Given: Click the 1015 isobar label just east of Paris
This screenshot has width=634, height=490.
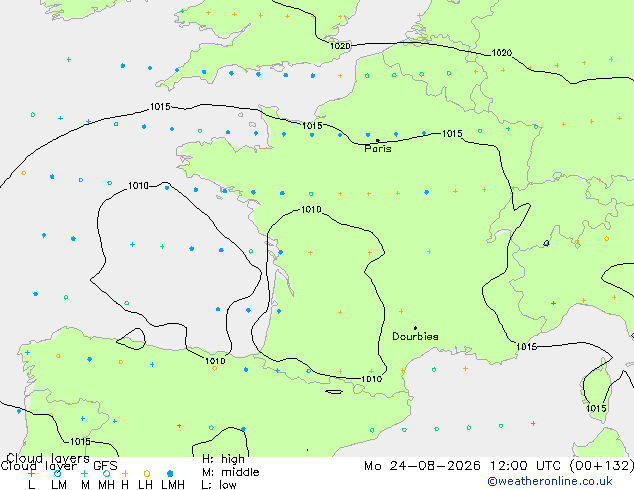Looking at the screenshot, I should 452,133.
